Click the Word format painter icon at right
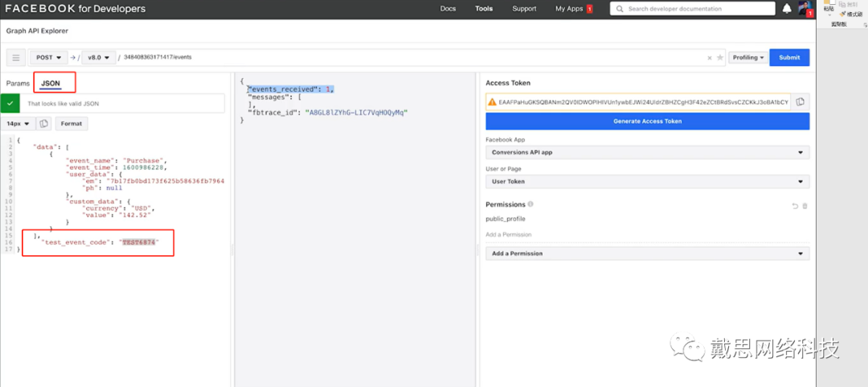The height and width of the screenshot is (387, 868). point(843,14)
